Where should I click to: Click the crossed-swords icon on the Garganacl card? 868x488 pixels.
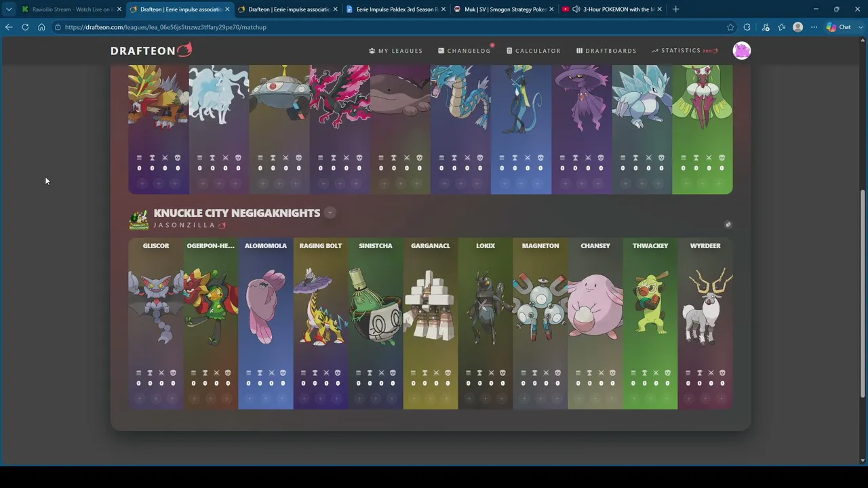pyautogui.click(x=436, y=373)
